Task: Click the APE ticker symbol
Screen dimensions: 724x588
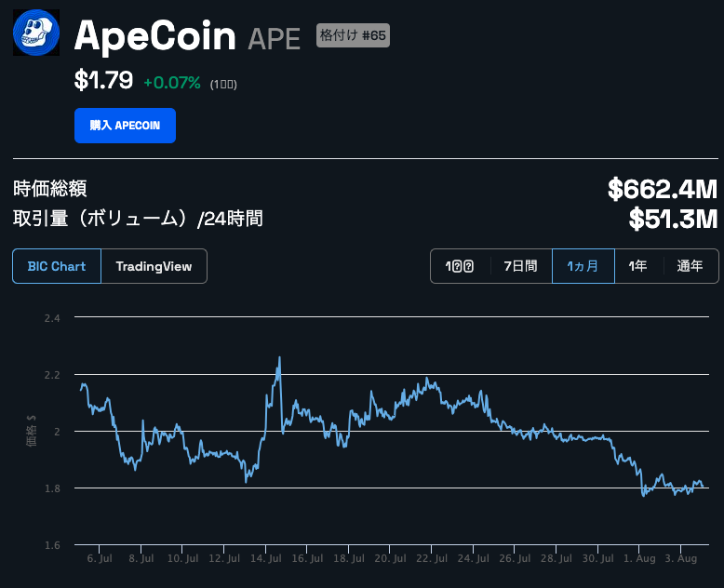Action: point(275,38)
